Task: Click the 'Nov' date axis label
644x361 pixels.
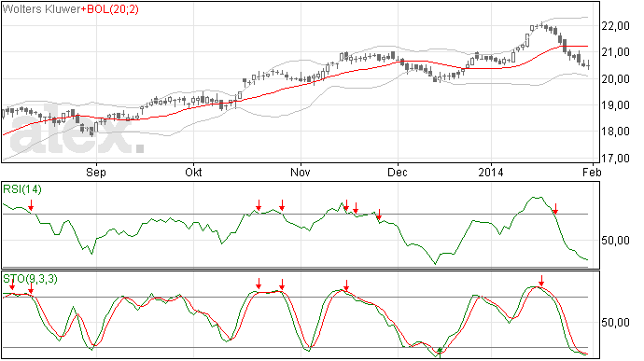Action: point(301,172)
